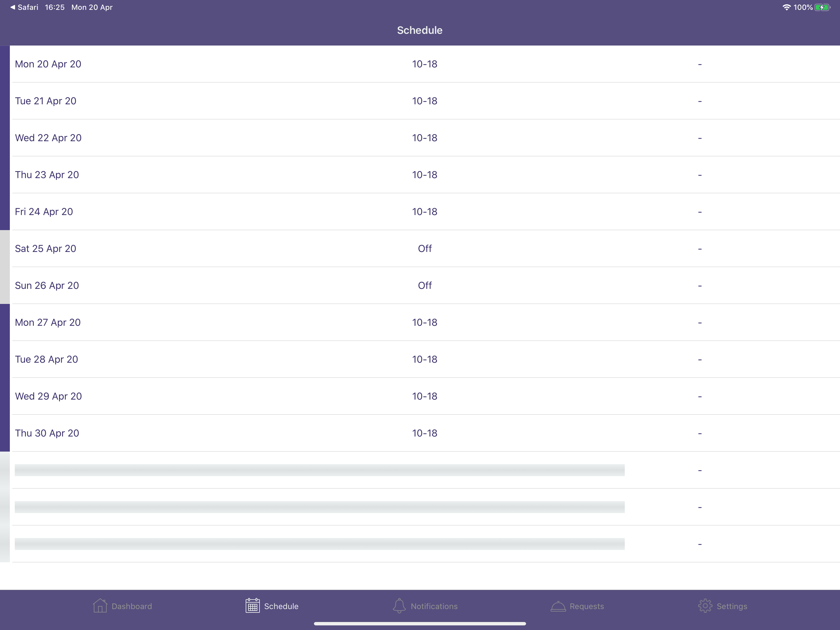Tap the 10-18 shift for Thu 30 Apr

[x=425, y=433]
